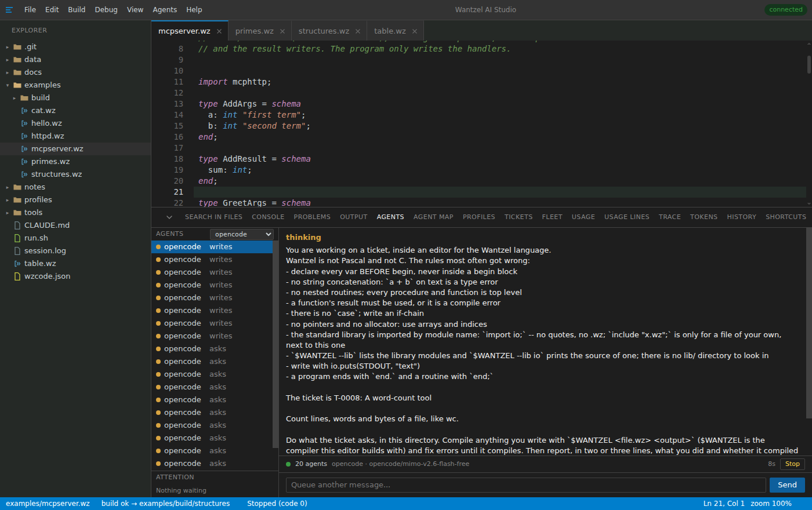Click the zoom 100% status entry
This screenshot has height=510, width=812.
pos(771,504)
